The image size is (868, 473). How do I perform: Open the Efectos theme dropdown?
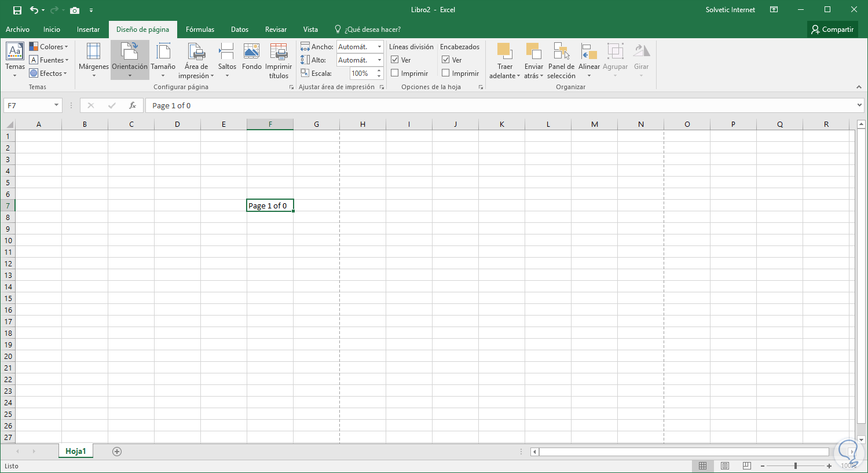48,74
